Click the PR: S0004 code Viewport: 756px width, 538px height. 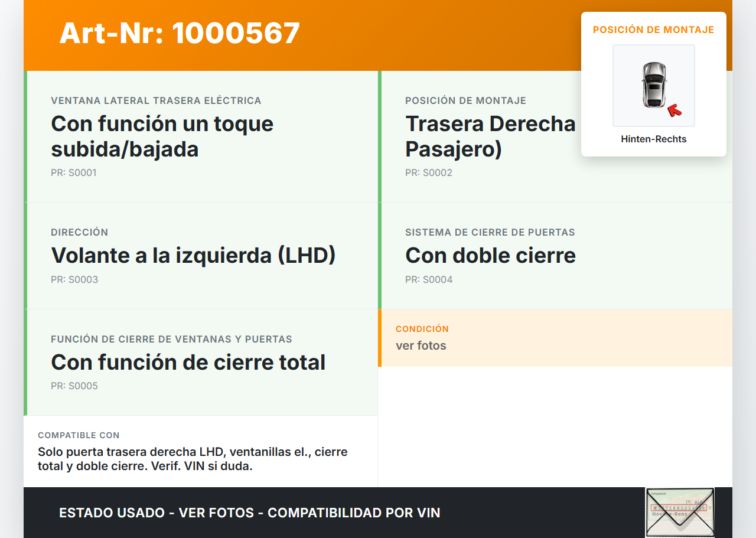click(x=428, y=279)
